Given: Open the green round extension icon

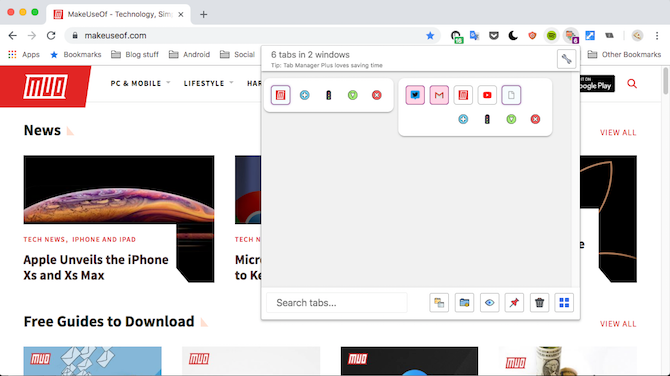Looking at the screenshot, I should (551, 35).
